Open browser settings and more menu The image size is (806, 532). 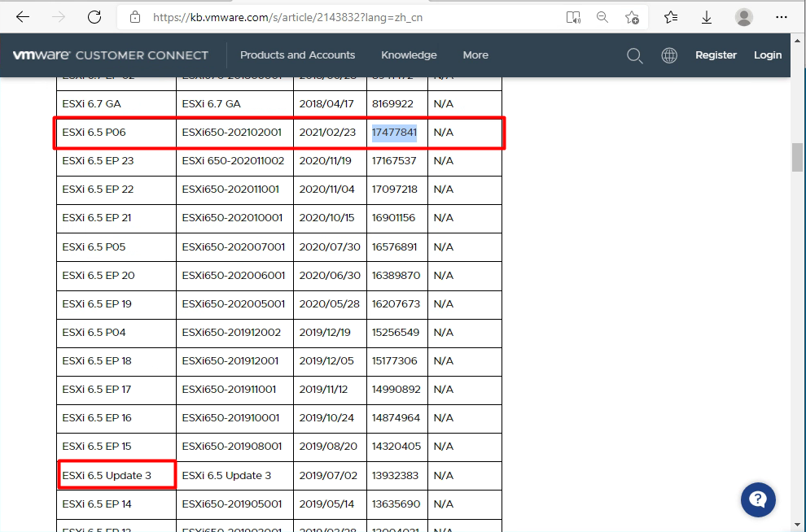782,17
